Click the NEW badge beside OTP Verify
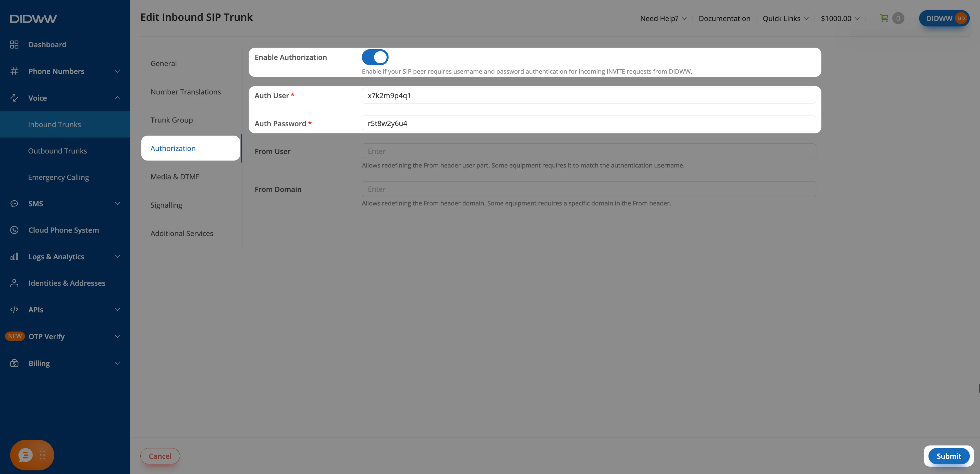 pos(15,336)
